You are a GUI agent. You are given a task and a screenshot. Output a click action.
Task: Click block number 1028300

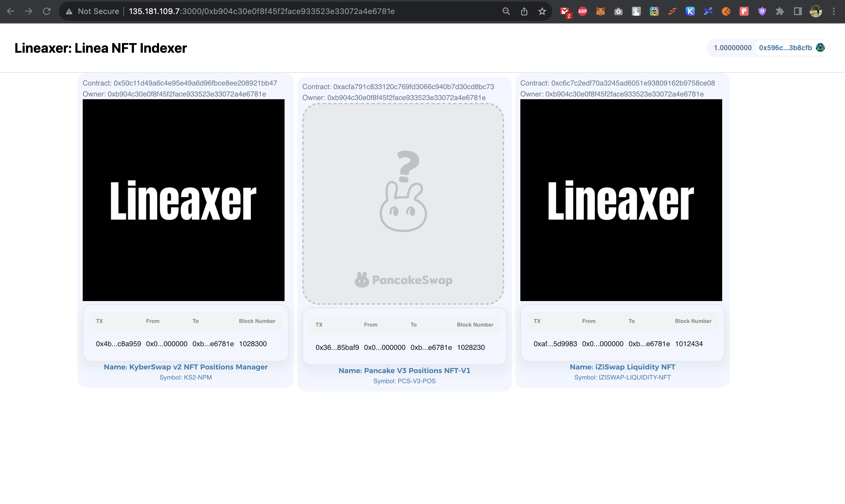coord(253,344)
